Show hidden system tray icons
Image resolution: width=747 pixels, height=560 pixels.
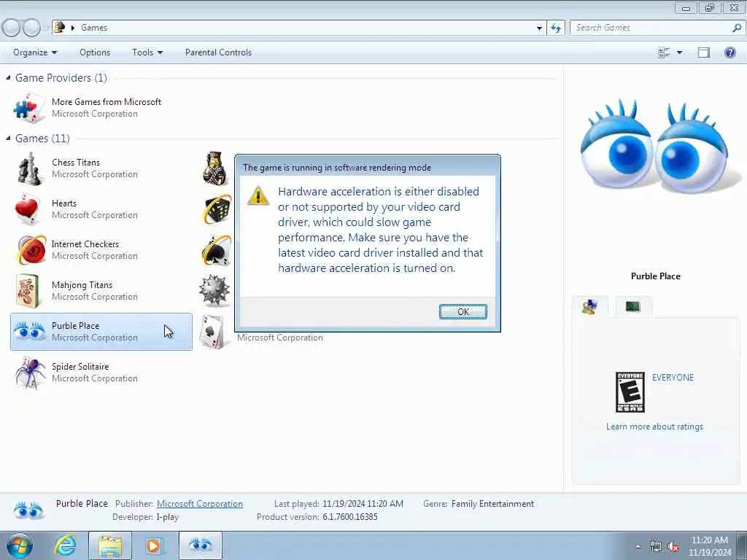638,546
